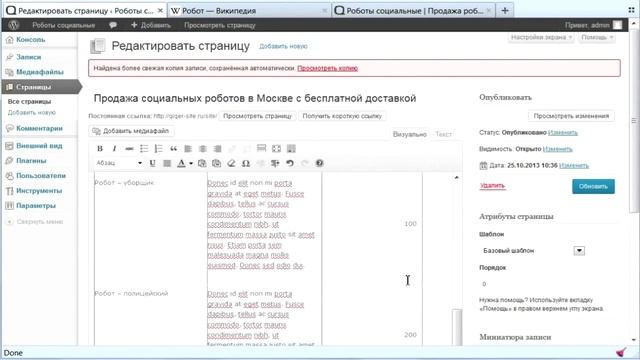
Task: Click Добавить новую next to page heading
Action: pos(283,47)
